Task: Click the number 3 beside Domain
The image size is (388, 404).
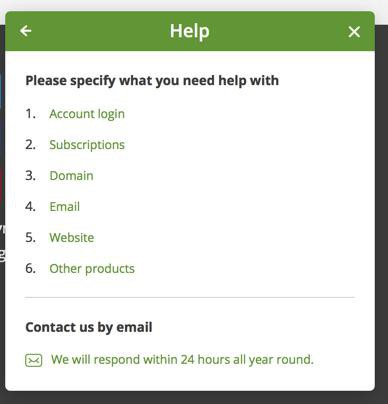Action: [x=30, y=176]
